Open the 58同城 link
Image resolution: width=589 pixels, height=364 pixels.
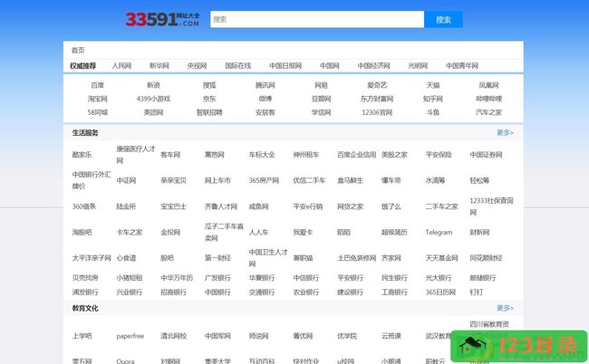(x=97, y=112)
